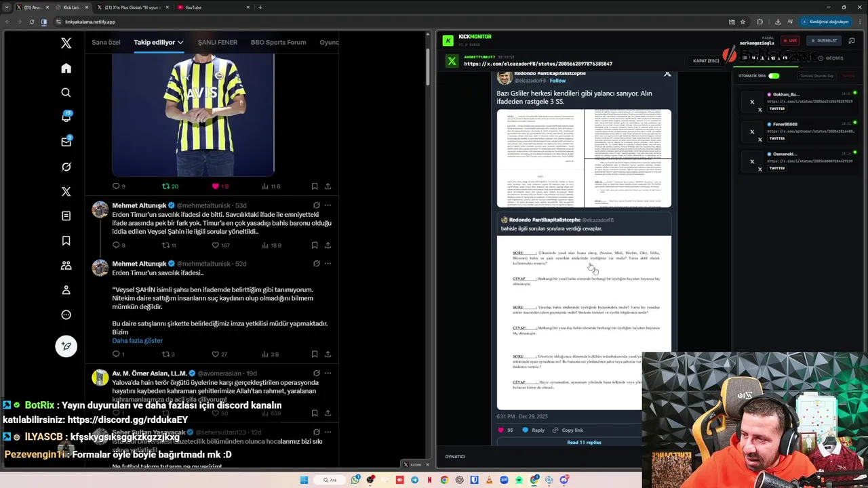Click Kick Monitor green K logo
The width and height of the screenshot is (868, 488).
[x=448, y=41]
